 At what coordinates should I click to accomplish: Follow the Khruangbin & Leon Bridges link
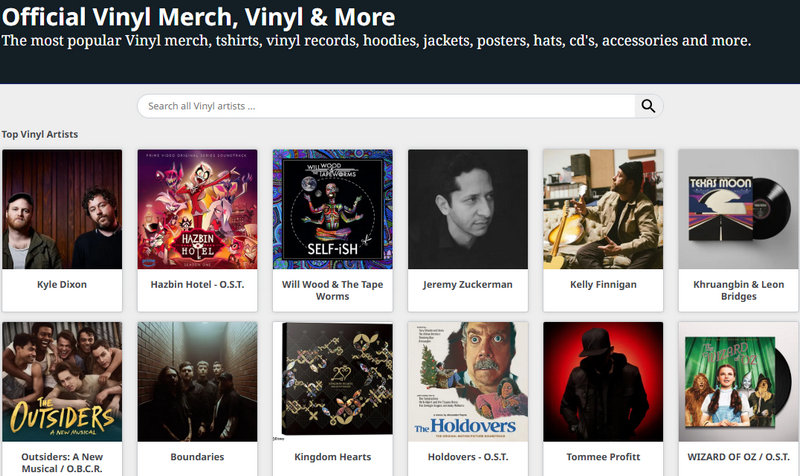(x=738, y=290)
